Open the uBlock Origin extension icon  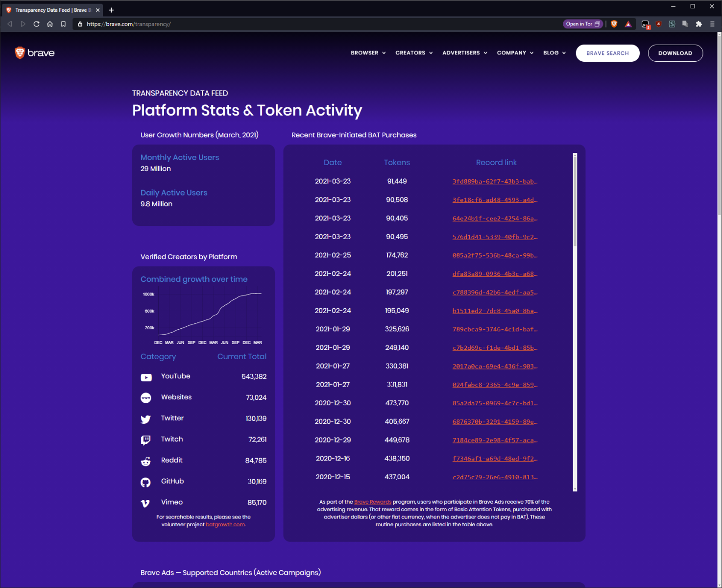point(659,24)
